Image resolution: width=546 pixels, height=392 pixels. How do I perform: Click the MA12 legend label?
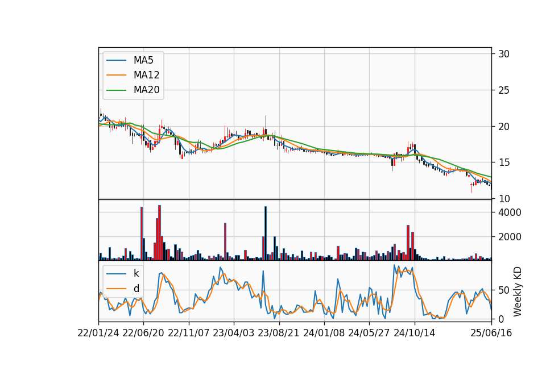pyautogui.click(x=146, y=75)
